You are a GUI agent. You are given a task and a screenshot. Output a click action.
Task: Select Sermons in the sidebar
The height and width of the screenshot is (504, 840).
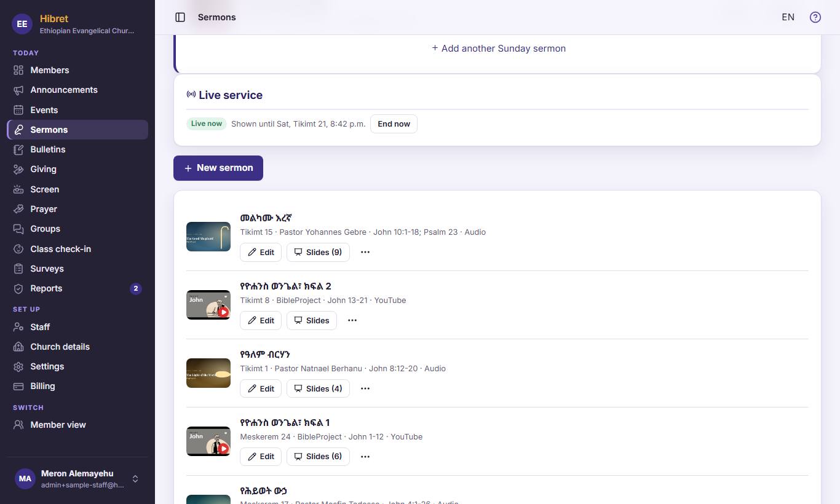pos(77,130)
